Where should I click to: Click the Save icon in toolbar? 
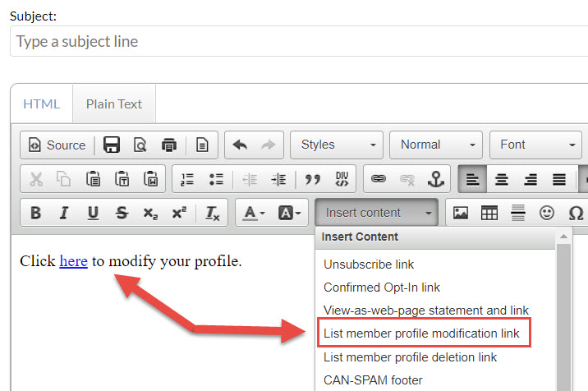click(112, 145)
